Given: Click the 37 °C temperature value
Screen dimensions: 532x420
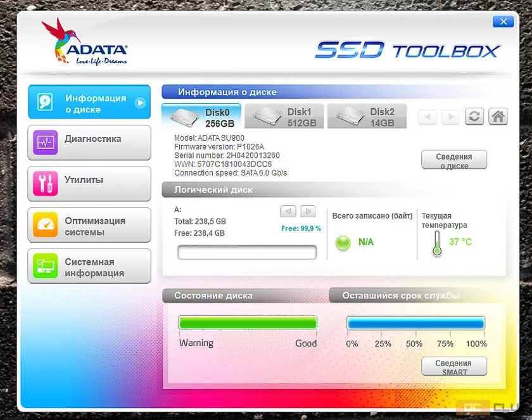Looking at the screenshot, I should click(x=460, y=242).
